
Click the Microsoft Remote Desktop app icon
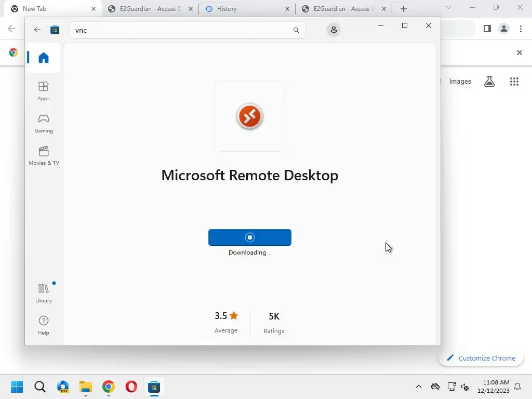[x=250, y=116]
